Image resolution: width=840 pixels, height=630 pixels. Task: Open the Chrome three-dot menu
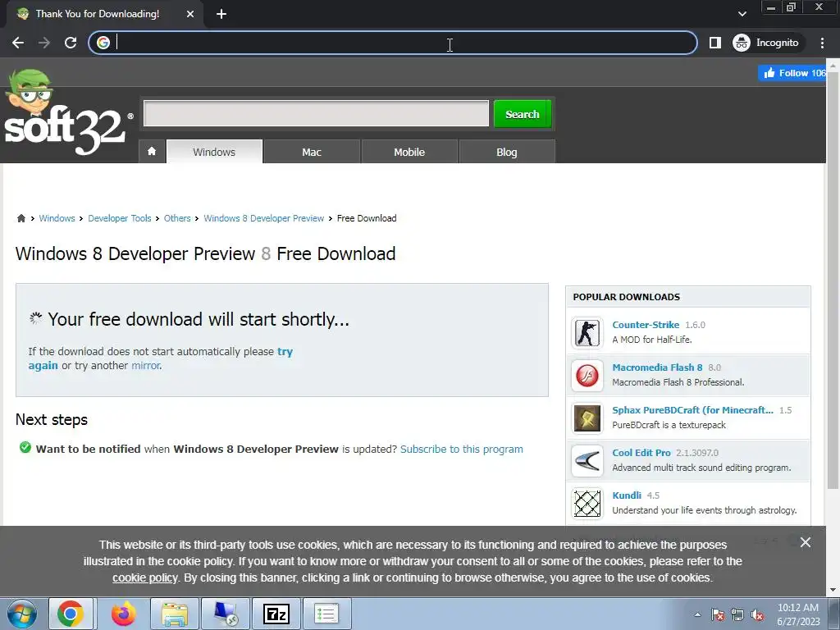822,43
